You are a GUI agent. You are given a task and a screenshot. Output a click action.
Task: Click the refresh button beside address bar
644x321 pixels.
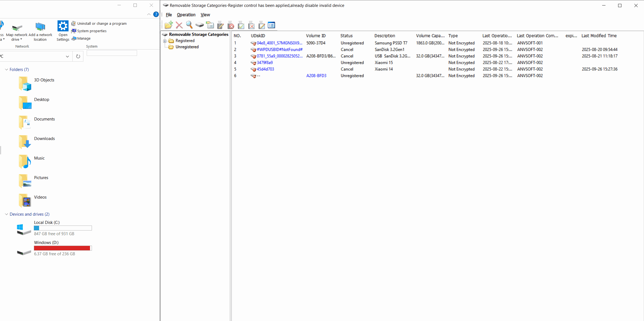pos(78,56)
